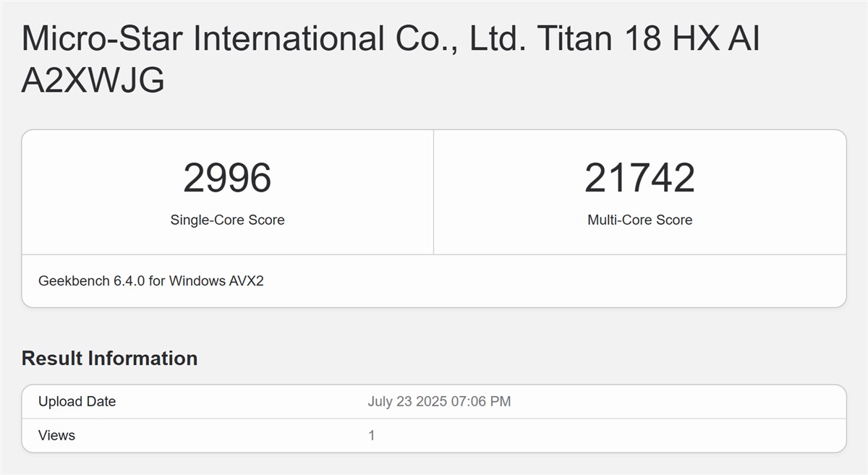868x475 pixels.
Task: Click the A2XWJG model code
Action: (x=93, y=82)
